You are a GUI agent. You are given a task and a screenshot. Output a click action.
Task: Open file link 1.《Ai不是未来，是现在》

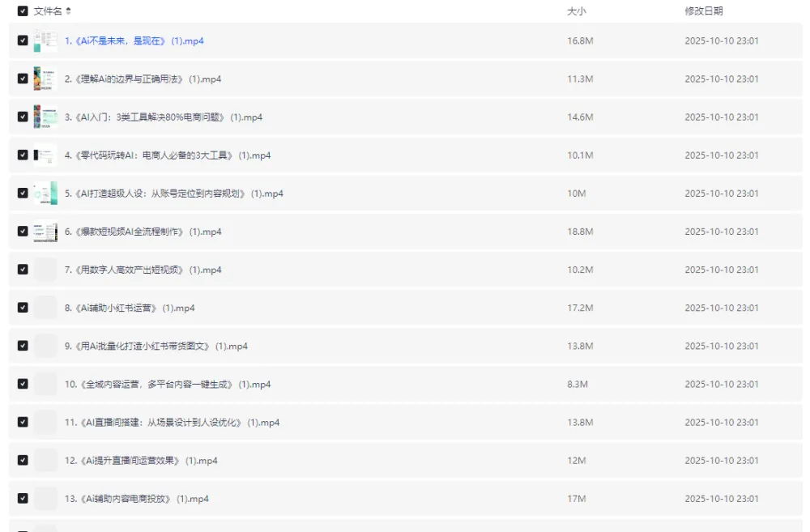click(134, 40)
